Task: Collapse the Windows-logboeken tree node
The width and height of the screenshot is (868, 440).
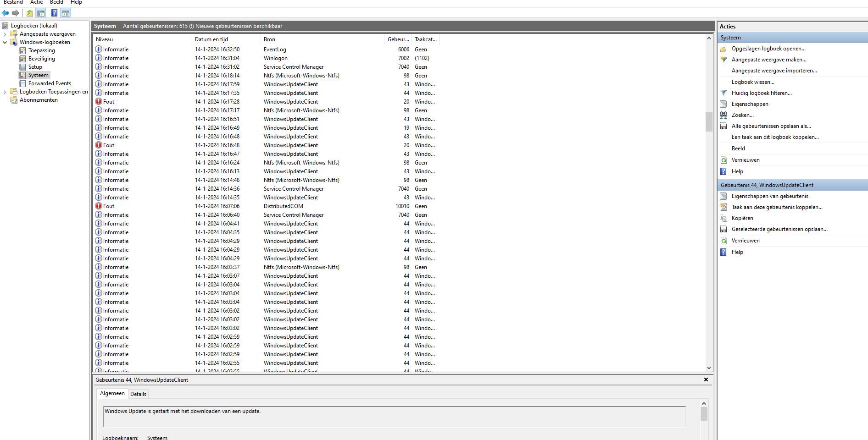Action: 5,42
